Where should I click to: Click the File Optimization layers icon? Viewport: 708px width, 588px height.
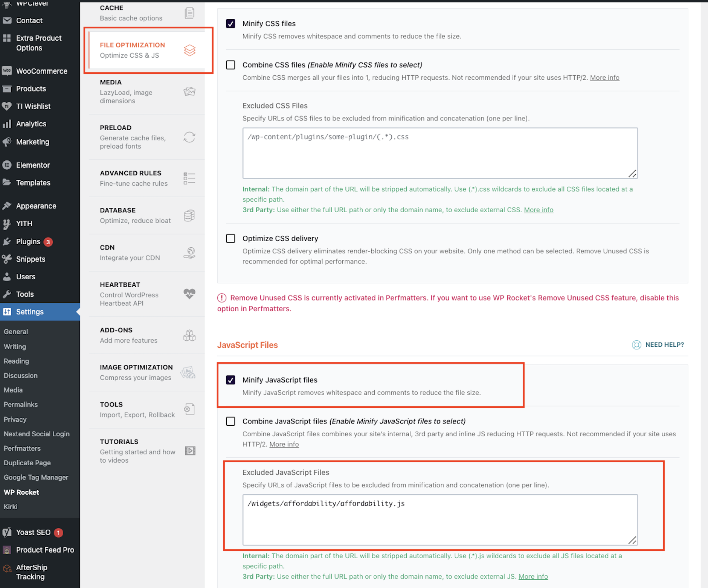pyautogui.click(x=190, y=50)
